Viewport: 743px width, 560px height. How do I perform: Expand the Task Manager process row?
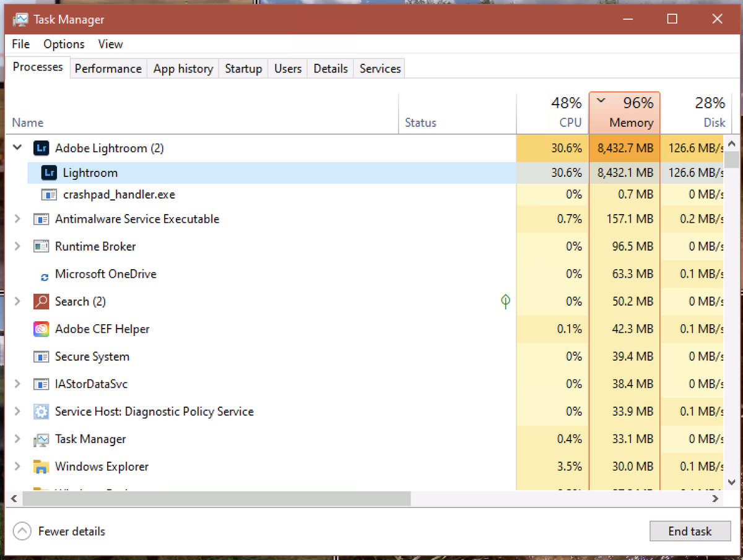click(x=17, y=439)
